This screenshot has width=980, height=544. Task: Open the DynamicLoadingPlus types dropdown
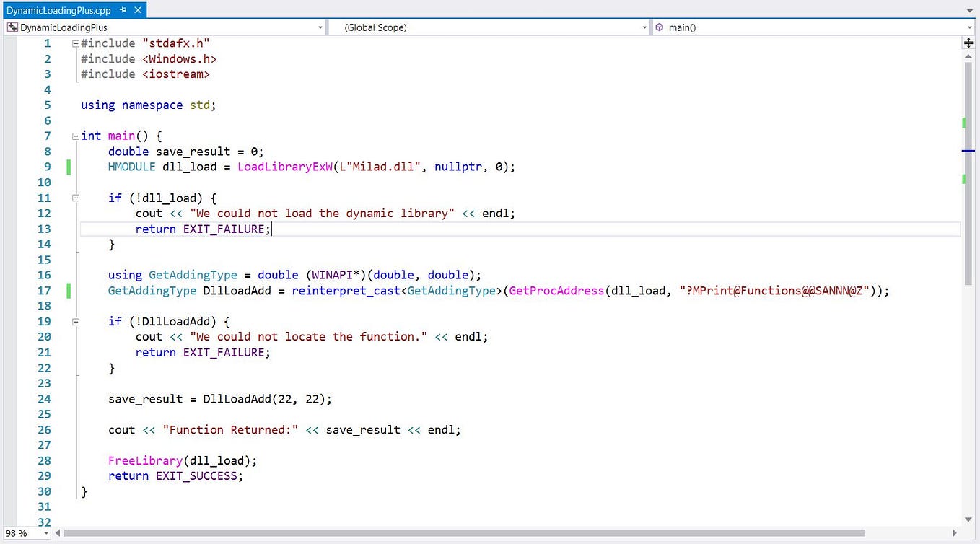pos(320,27)
